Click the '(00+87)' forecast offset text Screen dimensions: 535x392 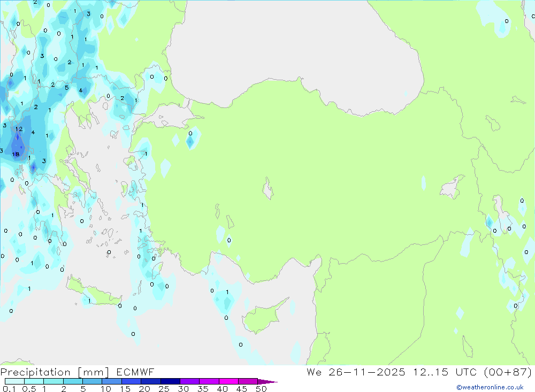point(508,372)
